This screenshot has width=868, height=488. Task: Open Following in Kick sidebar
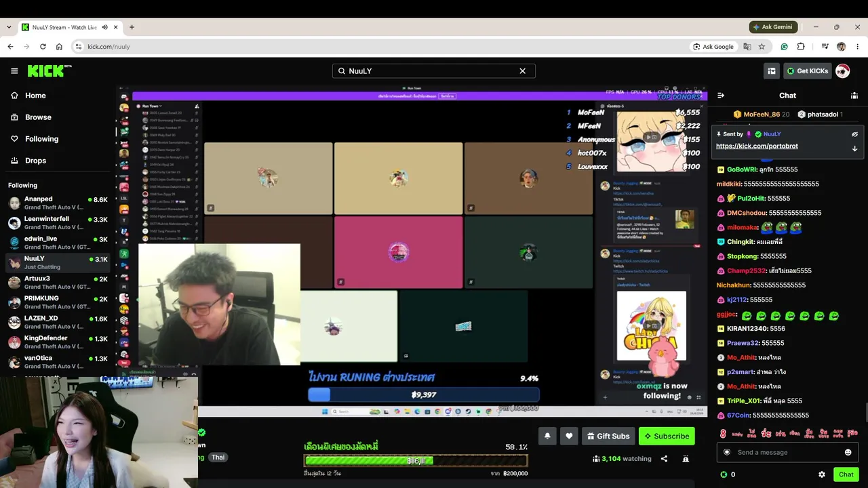pyautogui.click(x=58, y=139)
